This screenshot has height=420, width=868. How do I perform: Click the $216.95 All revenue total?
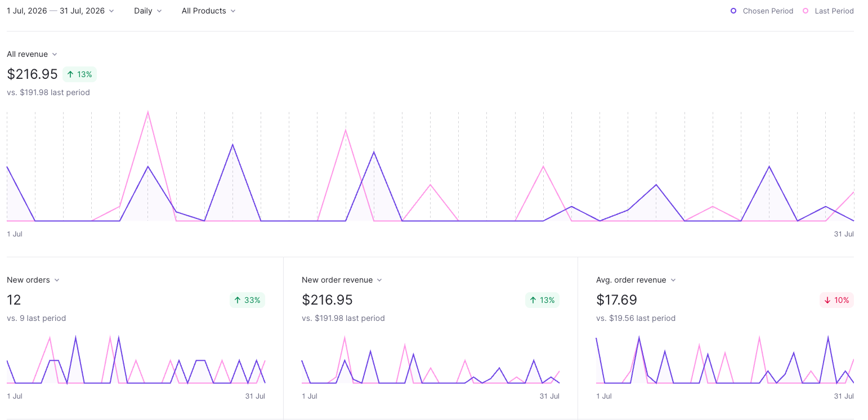pyautogui.click(x=32, y=74)
